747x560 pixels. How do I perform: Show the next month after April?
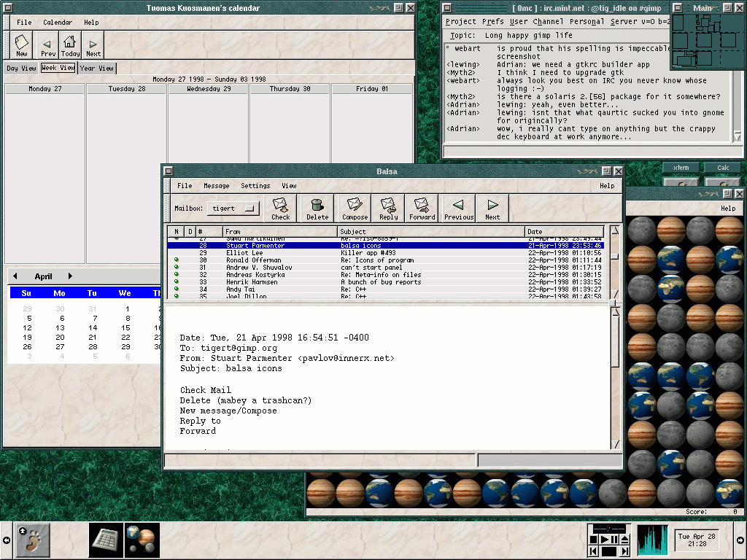coord(70,276)
